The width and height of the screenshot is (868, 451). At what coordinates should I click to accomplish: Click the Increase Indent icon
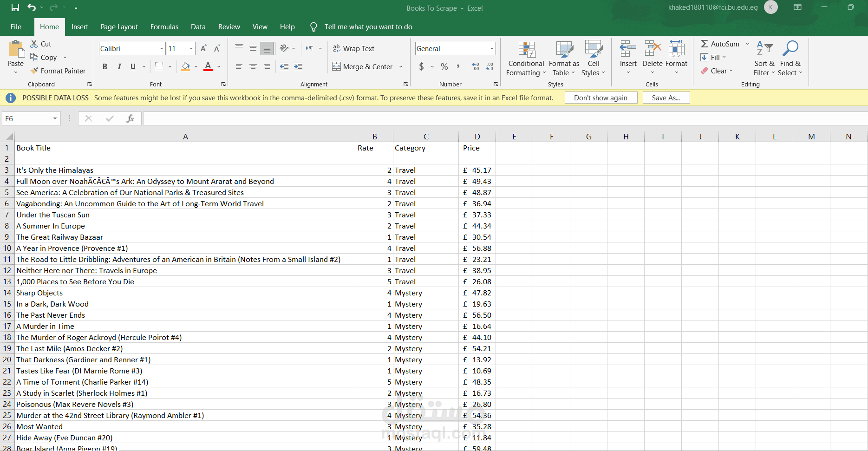click(298, 66)
